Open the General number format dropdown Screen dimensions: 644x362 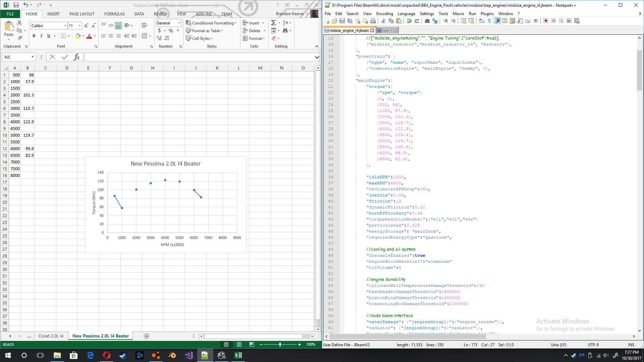tap(179, 23)
